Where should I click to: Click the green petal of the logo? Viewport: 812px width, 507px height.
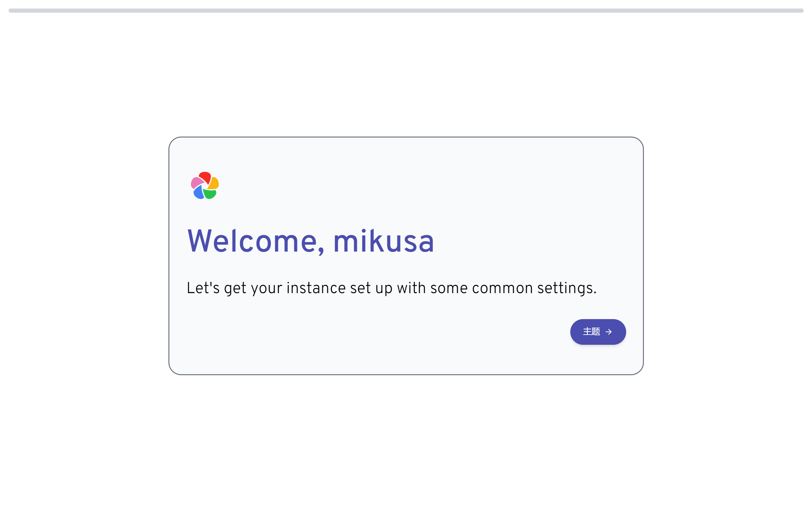click(210, 194)
